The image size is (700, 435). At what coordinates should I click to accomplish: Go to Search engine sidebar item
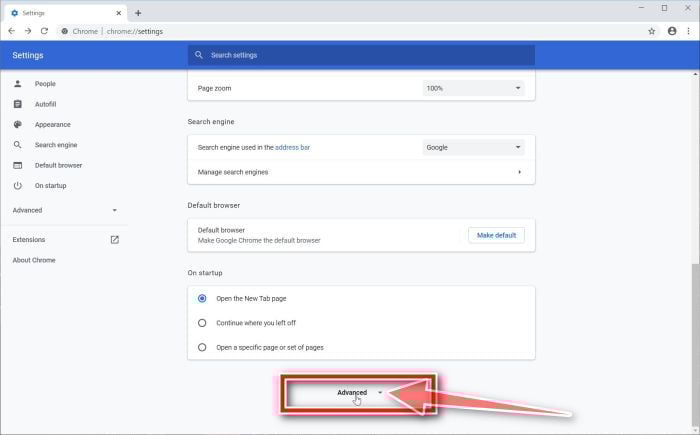pos(56,145)
